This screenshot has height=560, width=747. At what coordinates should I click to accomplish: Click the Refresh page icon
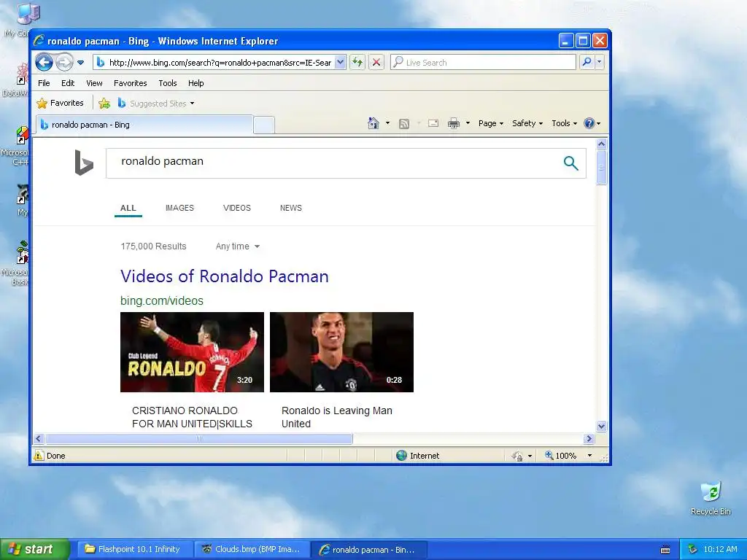(x=357, y=63)
